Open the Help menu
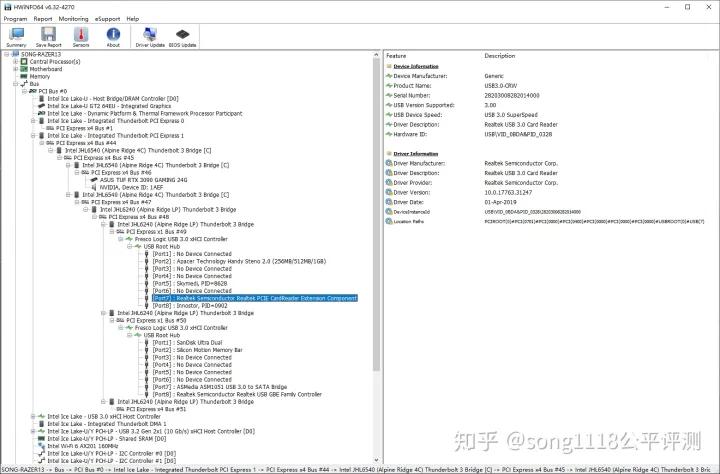Image resolution: width=720 pixels, height=474 pixels. point(133,19)
